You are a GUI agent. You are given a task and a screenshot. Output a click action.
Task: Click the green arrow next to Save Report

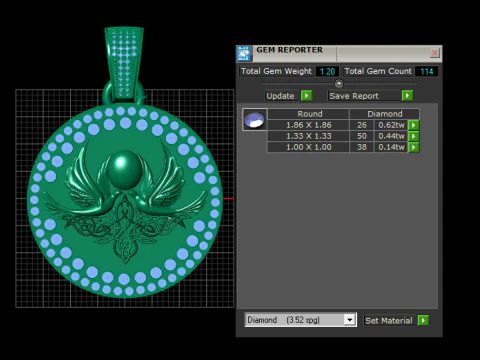tap(407, 96)
